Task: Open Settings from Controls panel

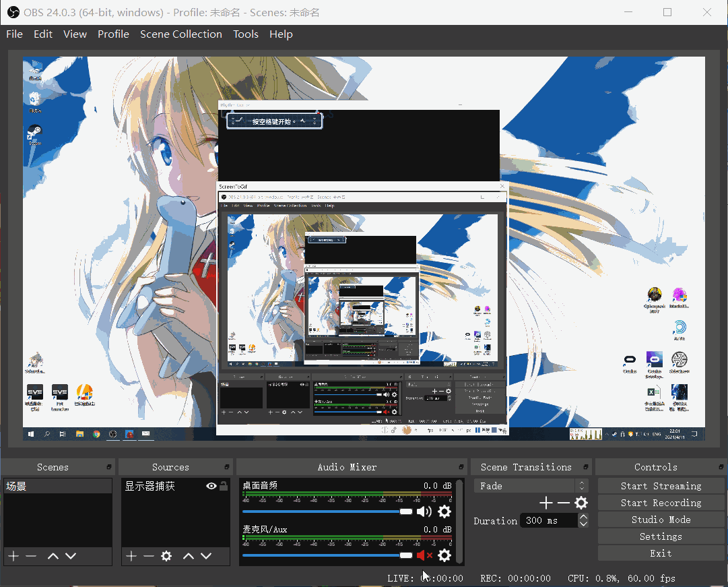Action: tap(661, 536)
